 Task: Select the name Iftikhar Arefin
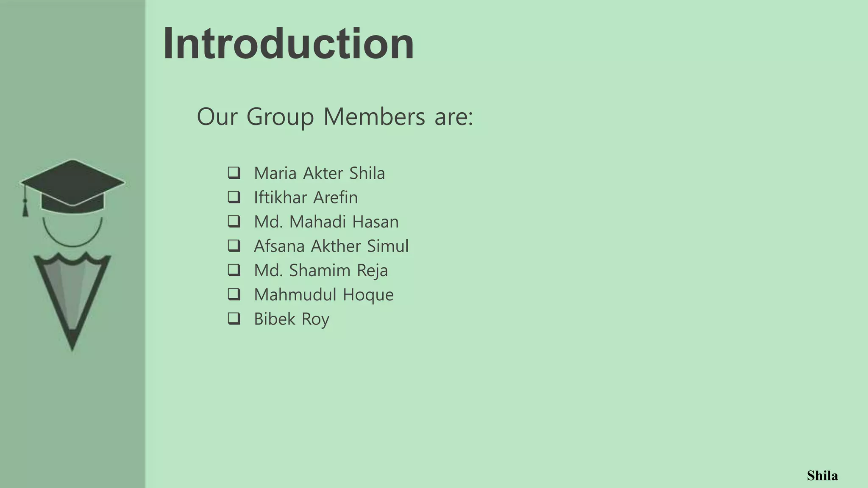pyautogui.click(x=306, y=197)
